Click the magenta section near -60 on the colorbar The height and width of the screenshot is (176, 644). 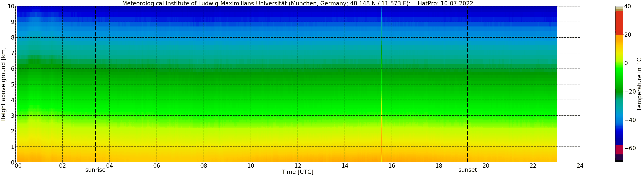[x=619, y=150]
